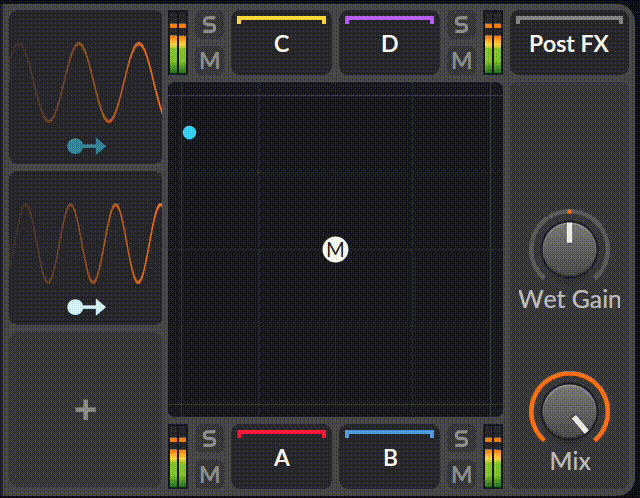Click the white M handle in XY pad
640x498 pixels.
336,249
